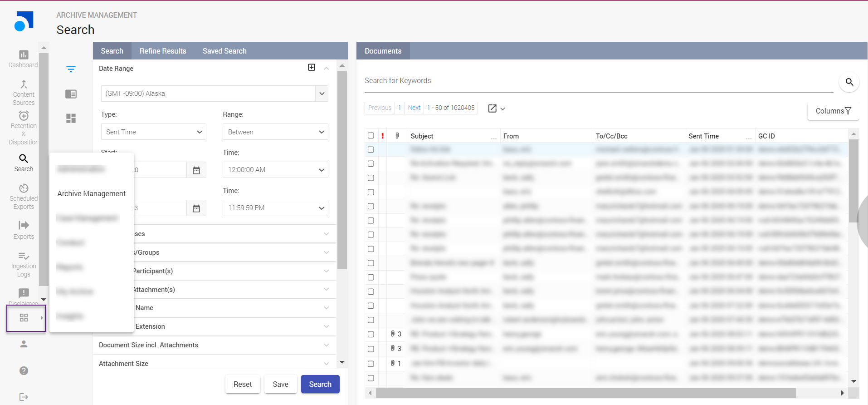Image resolution: width=868 pixels, height=405 pixels.
Task: Expand the Participant(s) section
Action: click(x=327, y=271)
